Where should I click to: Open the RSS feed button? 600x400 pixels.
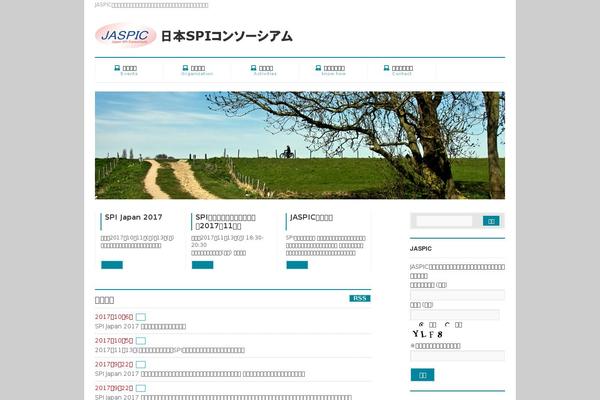coord(360,298)
